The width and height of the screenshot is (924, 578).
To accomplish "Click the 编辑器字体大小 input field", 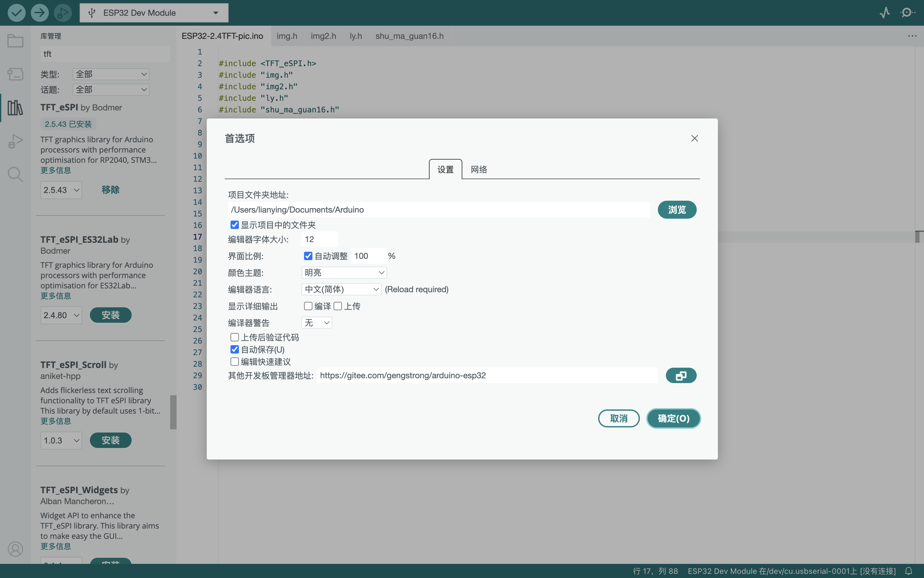I will (319, 239).
